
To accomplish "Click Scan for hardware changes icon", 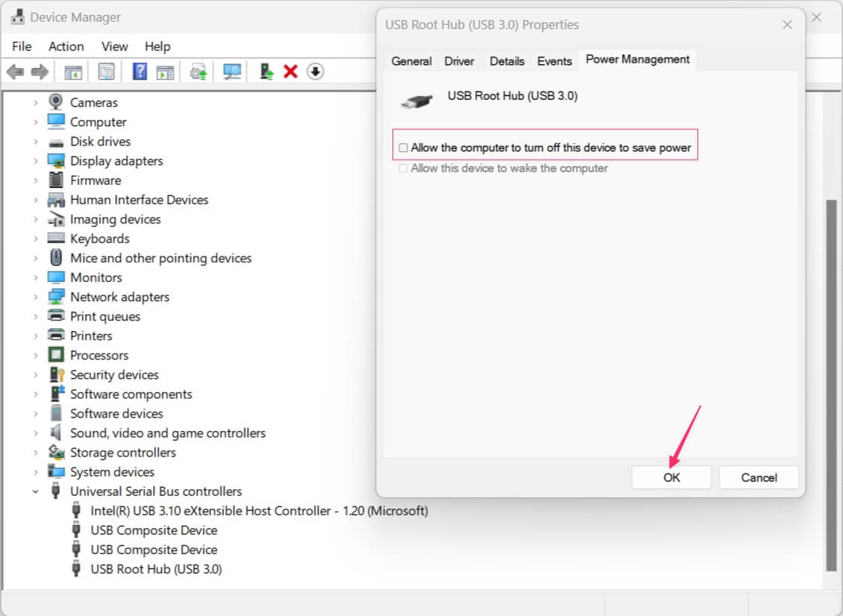I will [x=233, y=72].
